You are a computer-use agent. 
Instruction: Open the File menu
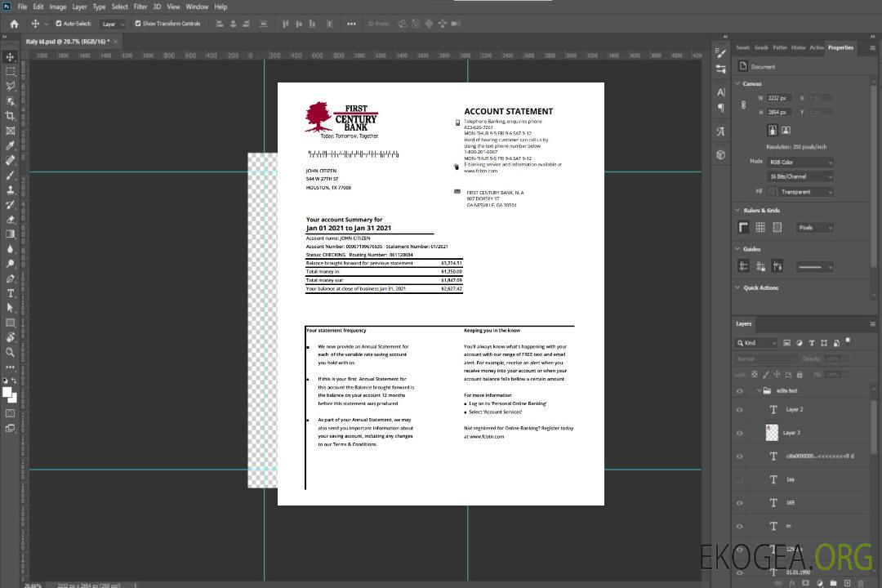[22, 7]
